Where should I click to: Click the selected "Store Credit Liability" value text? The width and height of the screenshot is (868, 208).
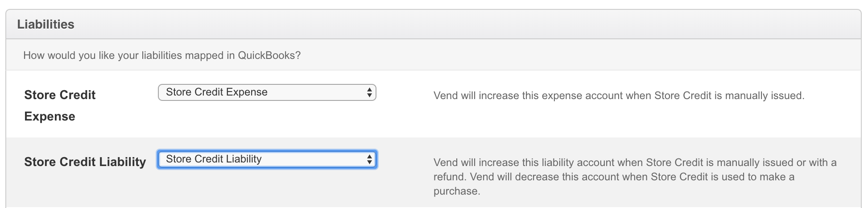coord(214,159)
